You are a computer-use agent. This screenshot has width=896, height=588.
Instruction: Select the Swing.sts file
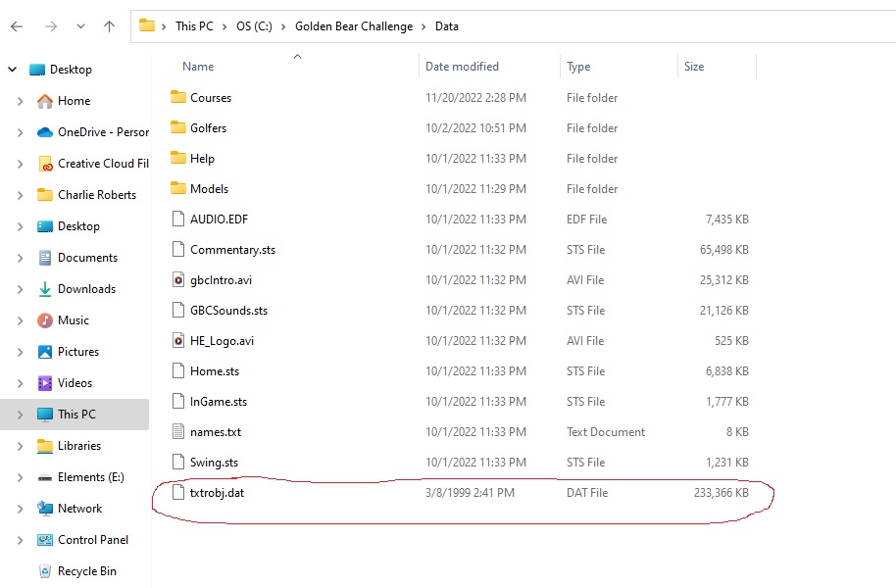click(x=214, y=463)
